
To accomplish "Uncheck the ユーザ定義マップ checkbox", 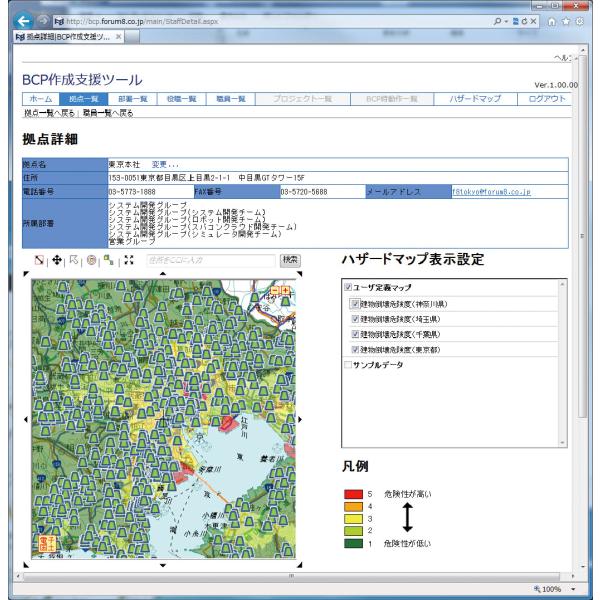I will [347, 288].
